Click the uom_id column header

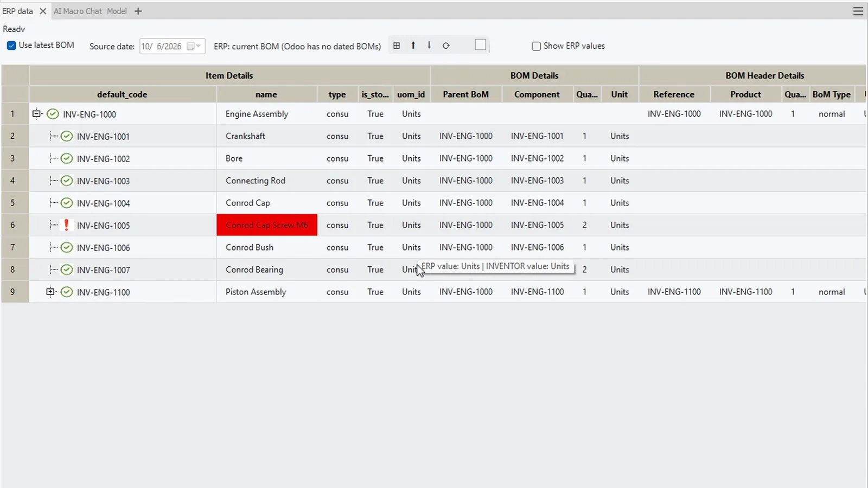pos(411,94)
